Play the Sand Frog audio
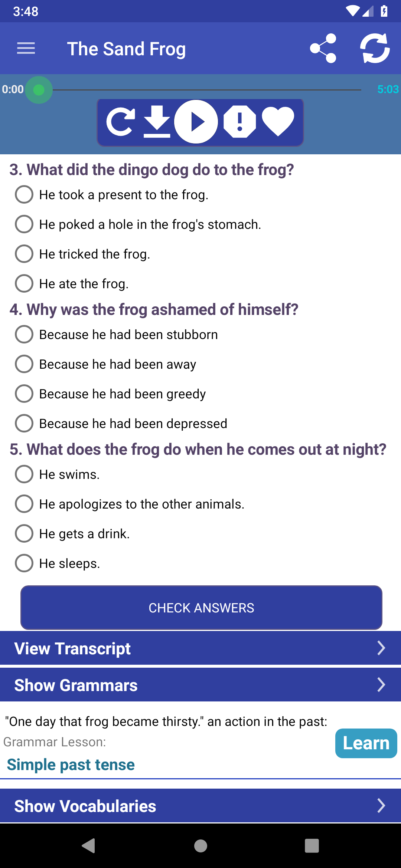 [x=196, y=122]
